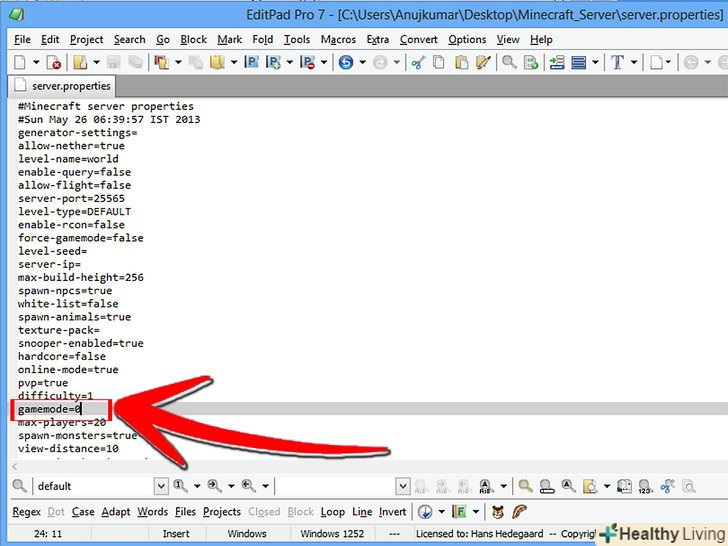This screenshot has height=546, width=728.
Task: Click the gamemode=0 line in editor
Action: (x=50, y=409)
